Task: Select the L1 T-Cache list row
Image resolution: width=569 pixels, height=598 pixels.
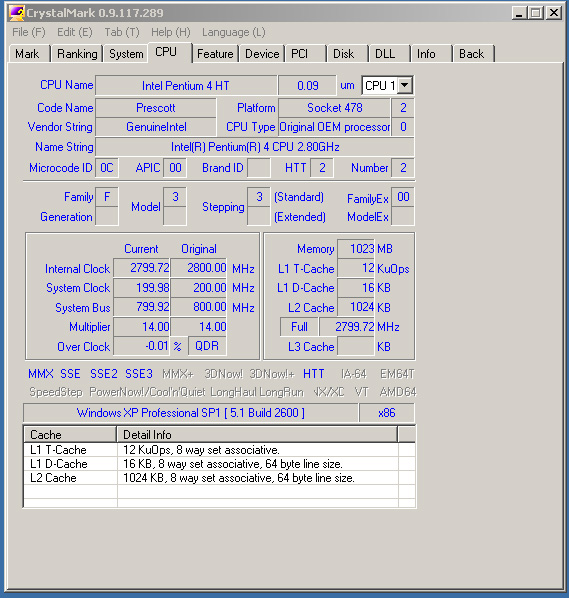Action: [x=219, y=450]
